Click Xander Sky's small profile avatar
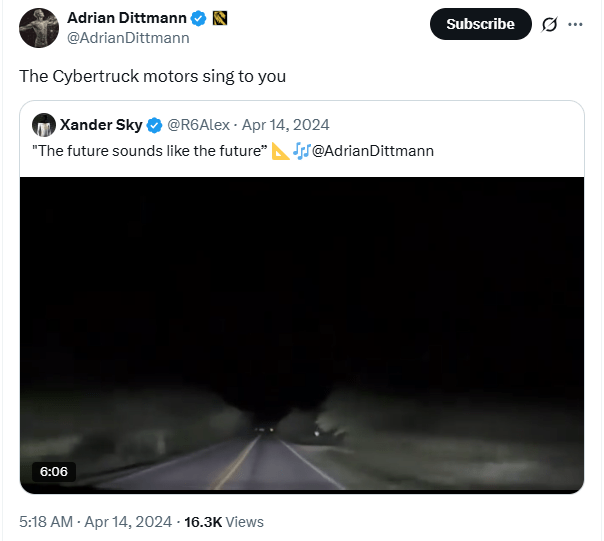The image size is (604, 541). [43, 125]
